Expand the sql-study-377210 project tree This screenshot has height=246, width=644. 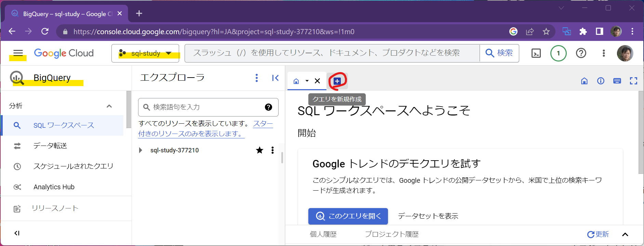[140, 150]
